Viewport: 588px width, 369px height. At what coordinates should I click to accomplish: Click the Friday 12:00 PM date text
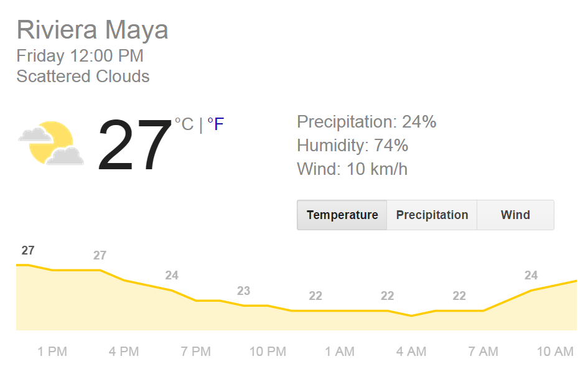[x=80, y=56]
